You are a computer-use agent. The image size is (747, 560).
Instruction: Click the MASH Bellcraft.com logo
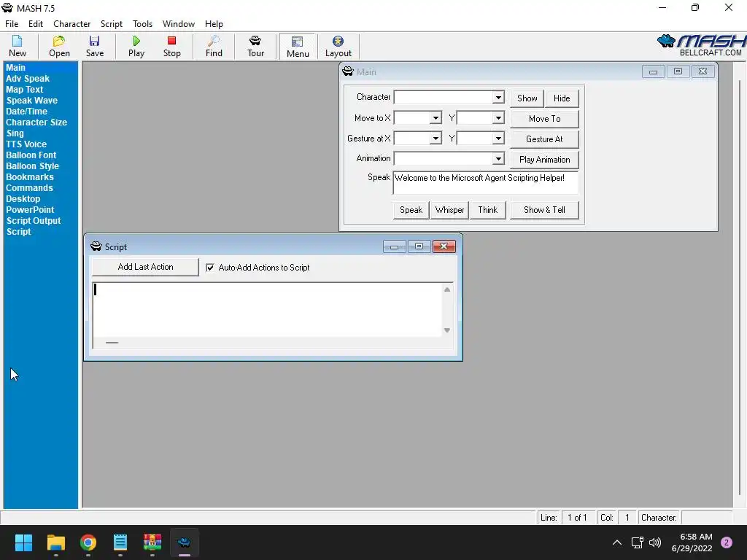[701, 46]
